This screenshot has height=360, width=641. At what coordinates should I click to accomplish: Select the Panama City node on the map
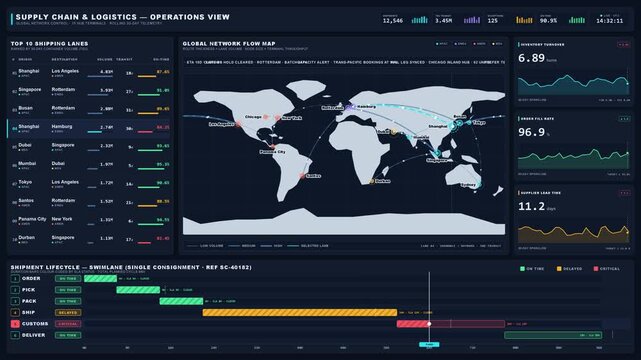272,146
